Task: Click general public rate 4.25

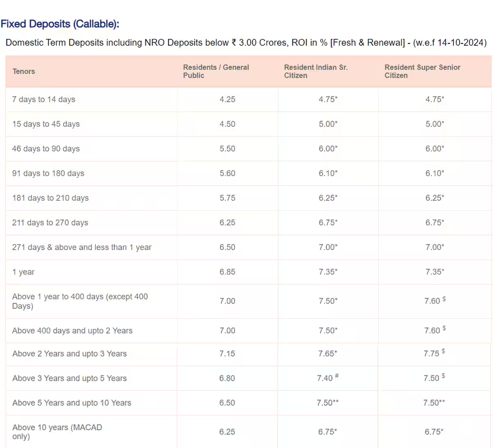Action: [x=227, y=99]
